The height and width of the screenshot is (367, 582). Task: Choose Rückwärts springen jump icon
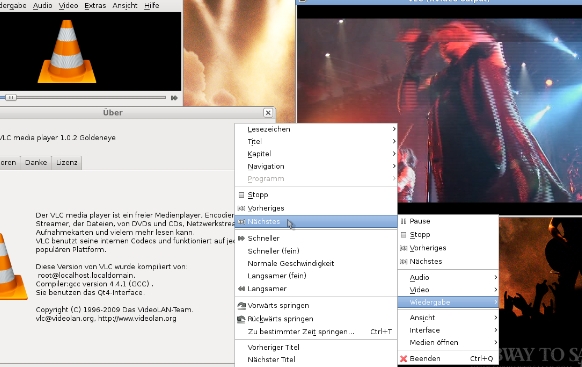pos(242,319)
